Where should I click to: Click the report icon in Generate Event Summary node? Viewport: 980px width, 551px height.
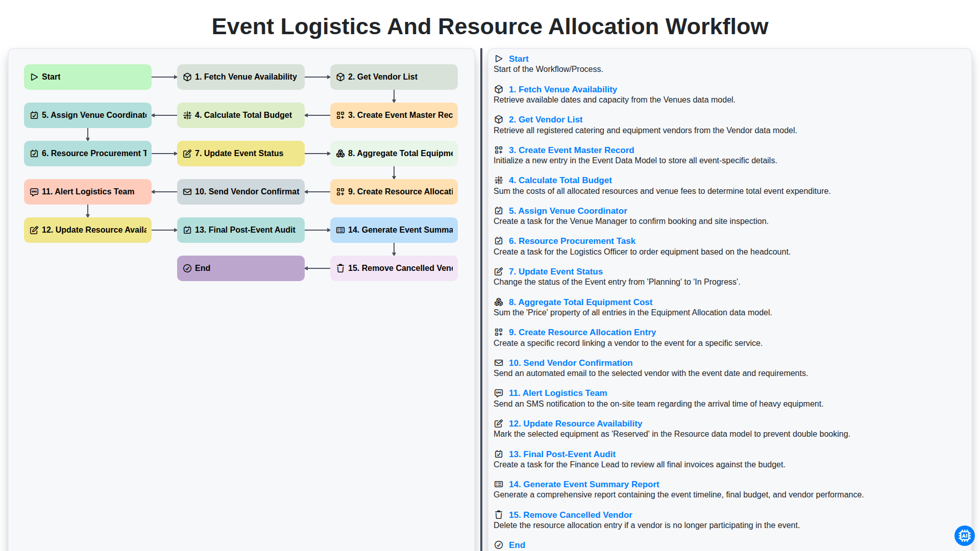(x=340, y=230)
